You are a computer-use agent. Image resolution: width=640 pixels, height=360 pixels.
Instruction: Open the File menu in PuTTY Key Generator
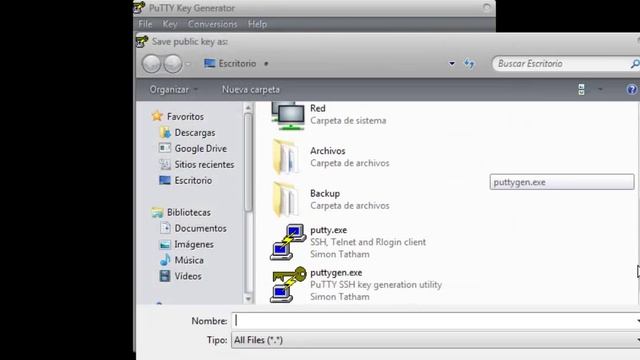(x=145, y=24)
